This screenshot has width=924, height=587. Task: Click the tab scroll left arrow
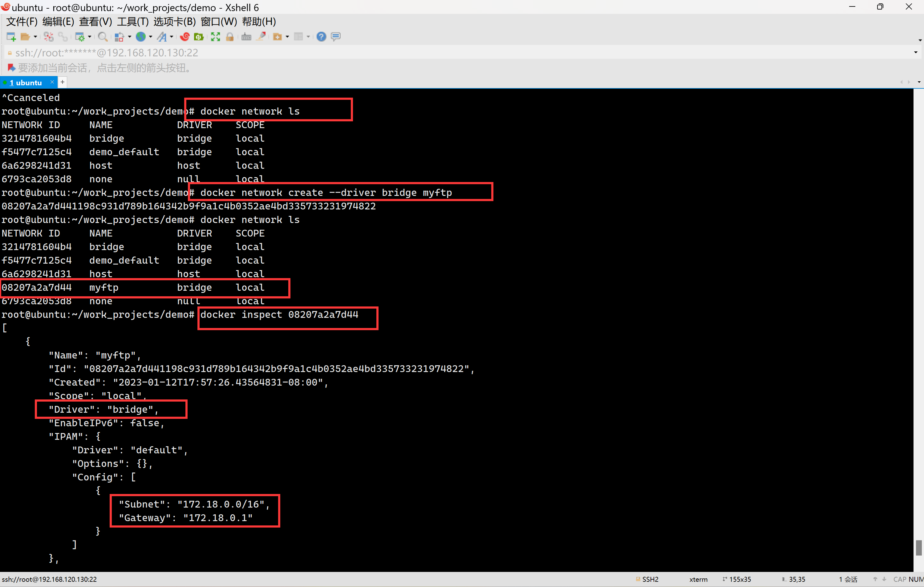[901, 82]
